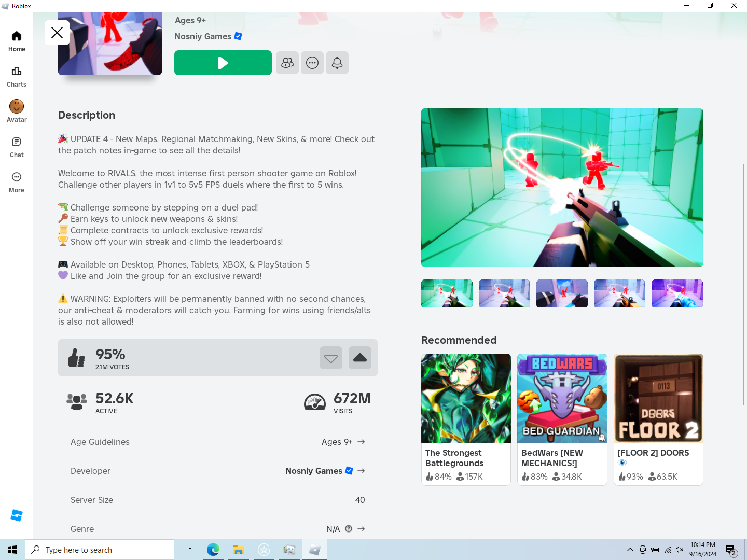Launch Roblox Studio icon in sidebar

coord(17,515)
